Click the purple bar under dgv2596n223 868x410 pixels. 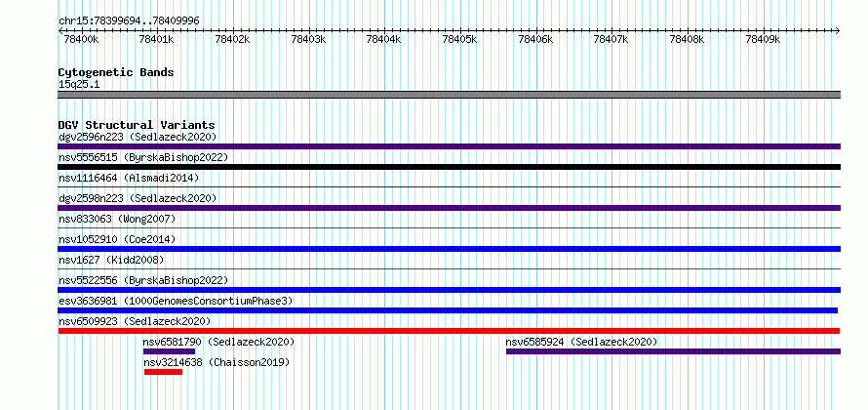point(449,146)
